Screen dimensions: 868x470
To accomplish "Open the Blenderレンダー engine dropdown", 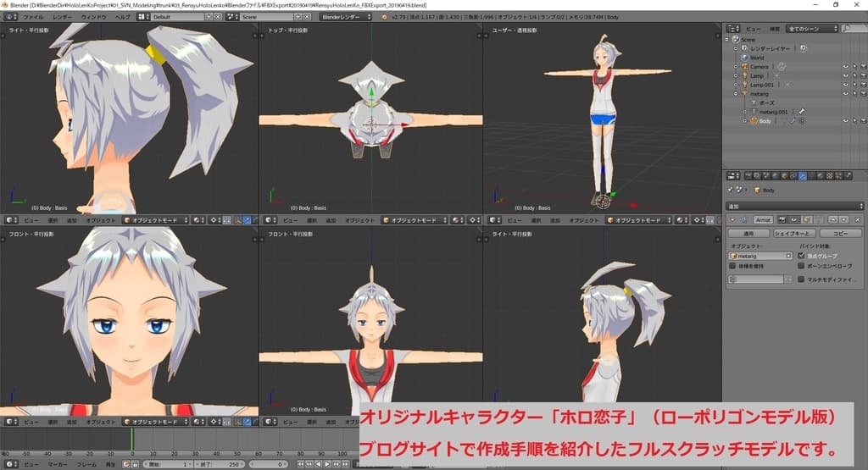I will (x=344, y=16).
